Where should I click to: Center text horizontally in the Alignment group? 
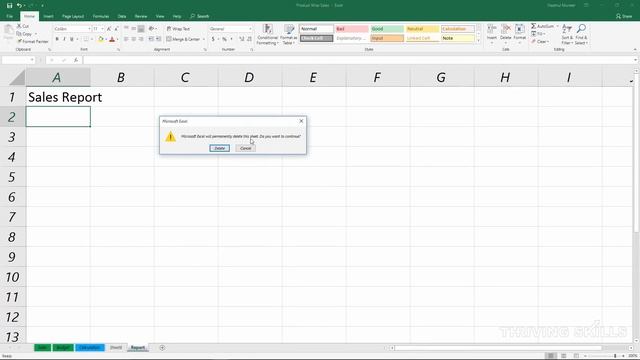tap(133, 39)
